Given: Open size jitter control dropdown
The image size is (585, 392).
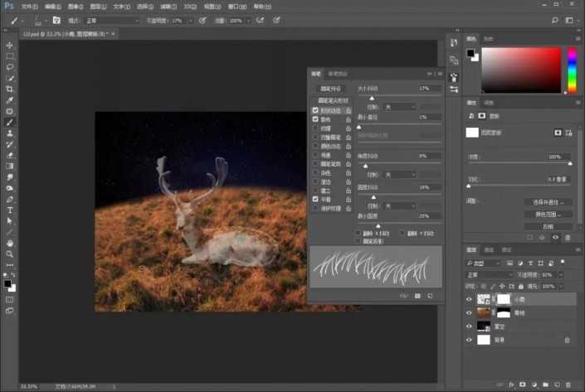Looking at the screenshot, I should coord(401,107).
